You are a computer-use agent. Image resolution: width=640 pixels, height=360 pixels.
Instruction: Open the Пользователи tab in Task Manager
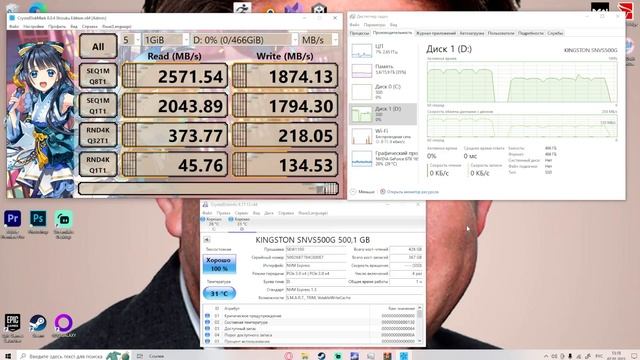tap(501, 33)
